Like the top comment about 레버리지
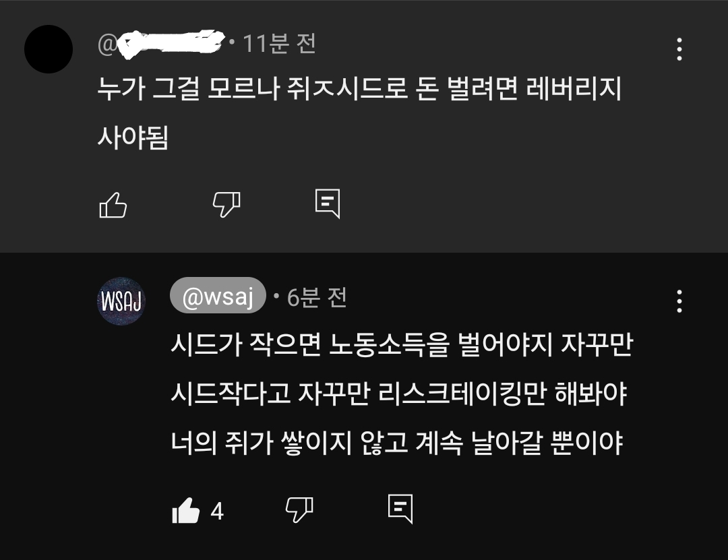 click(113, 205)
